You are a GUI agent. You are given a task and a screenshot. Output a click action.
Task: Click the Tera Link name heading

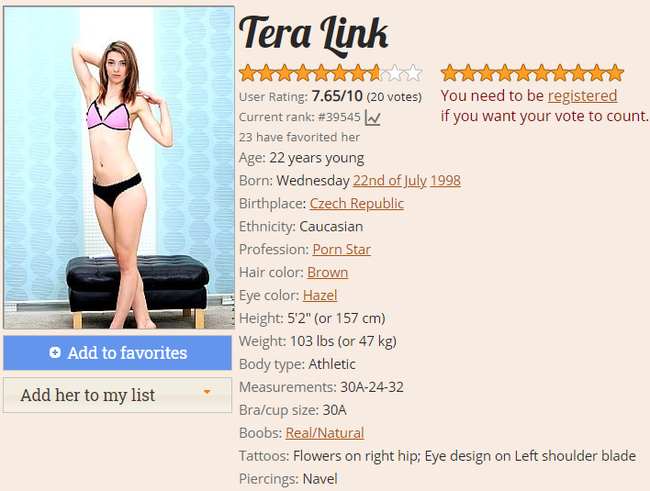pyautogui.click(x=314, y=35)
